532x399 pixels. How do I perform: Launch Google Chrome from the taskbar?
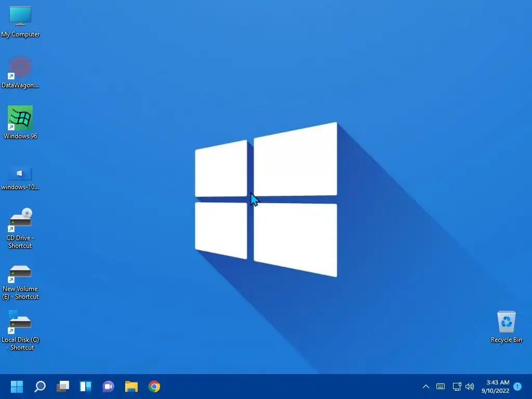154,387
